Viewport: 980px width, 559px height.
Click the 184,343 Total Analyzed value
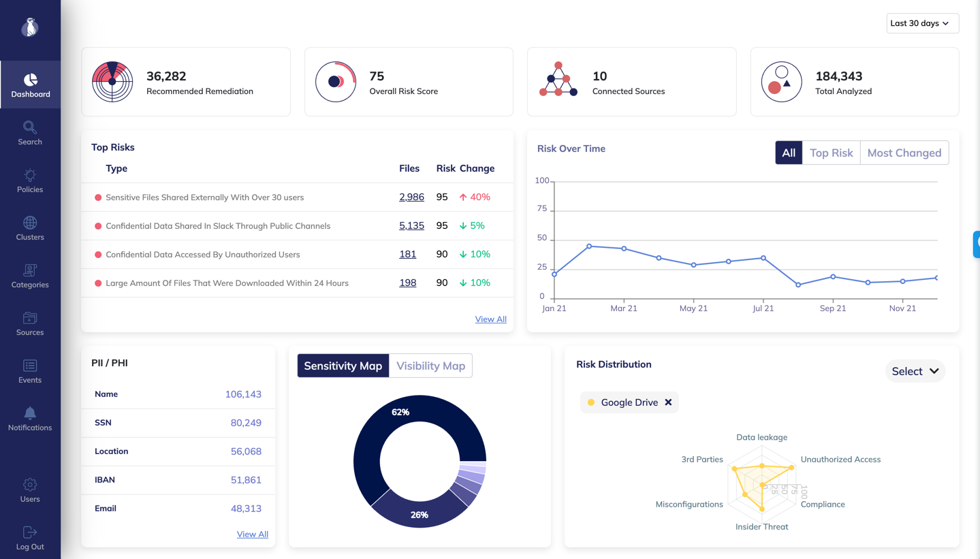point(839,76)
